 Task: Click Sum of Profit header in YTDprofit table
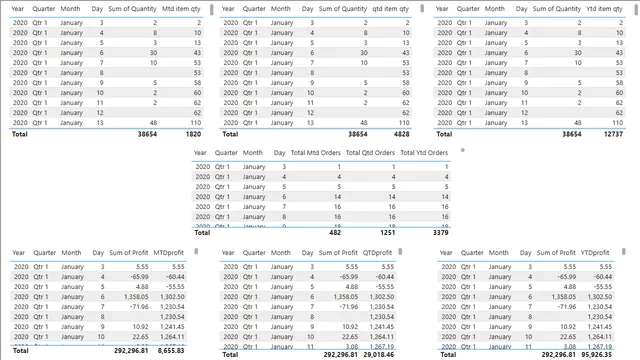[x=556, y=253]
